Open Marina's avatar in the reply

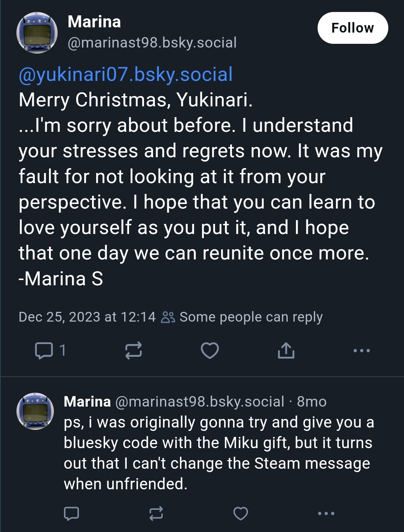click(x=35, y=411)
